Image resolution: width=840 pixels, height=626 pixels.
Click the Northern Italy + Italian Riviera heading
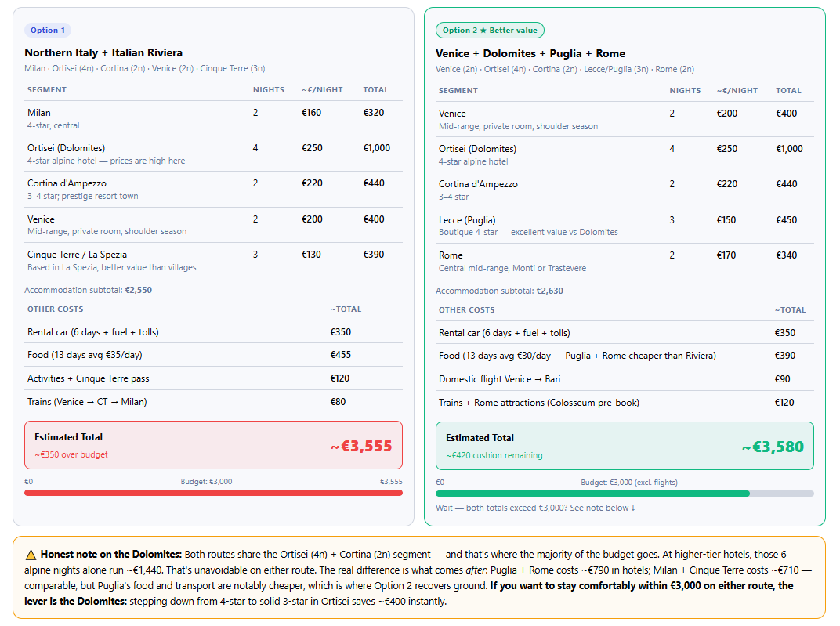[x=103, y=52]
